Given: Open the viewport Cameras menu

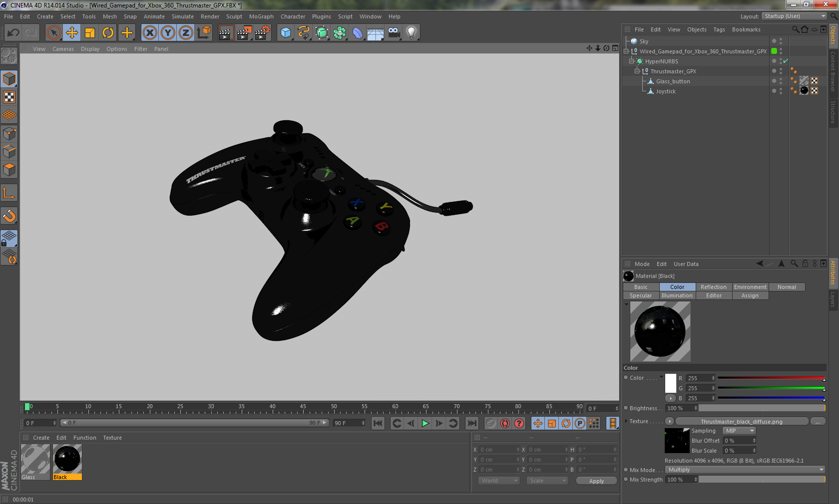Looking at the screenshot, I should coord(63,49).
